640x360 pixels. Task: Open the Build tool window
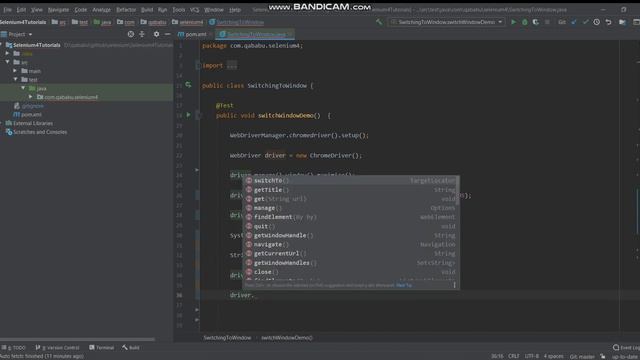pyautogui.click(x=131, y=347)
